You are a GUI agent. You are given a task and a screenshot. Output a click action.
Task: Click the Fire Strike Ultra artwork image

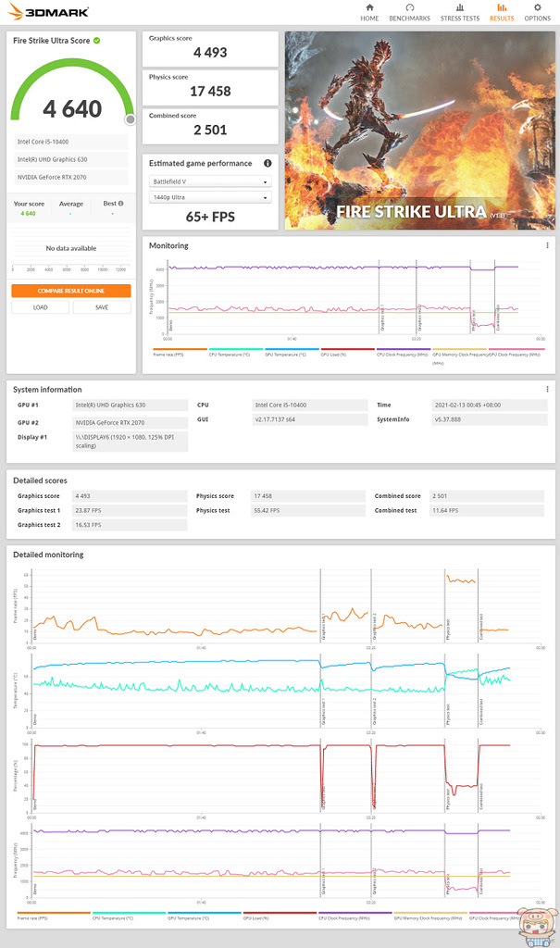(419, 131)
